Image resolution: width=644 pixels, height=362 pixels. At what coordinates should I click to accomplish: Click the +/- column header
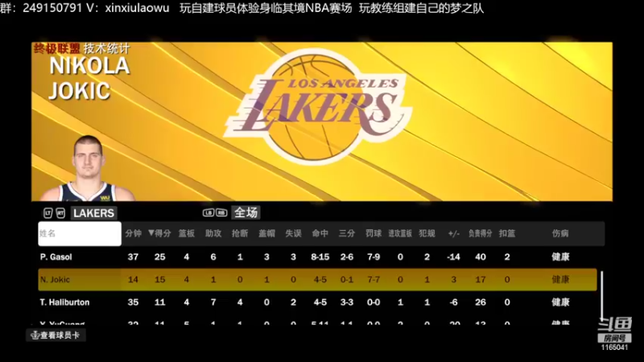tap(453, 233)
